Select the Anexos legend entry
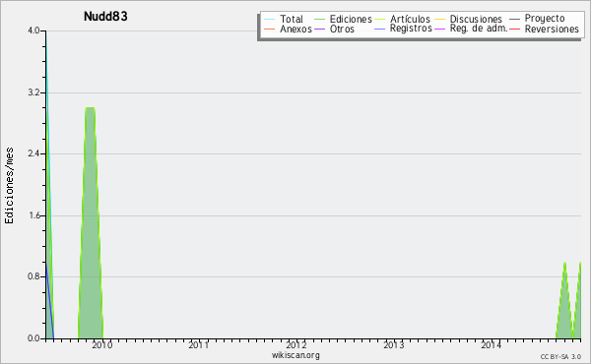This screenshot has width=591, height=364. pyautogui.click(x=295, y=29)
